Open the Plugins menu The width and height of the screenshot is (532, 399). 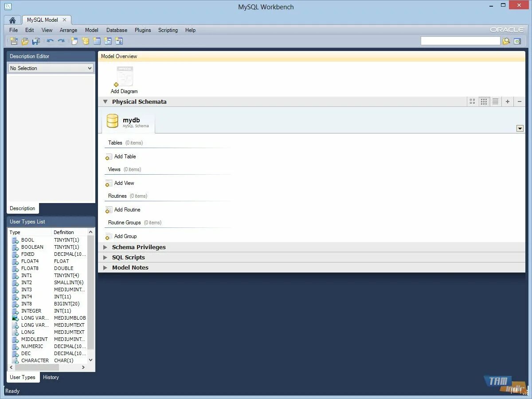click(143, 30)
